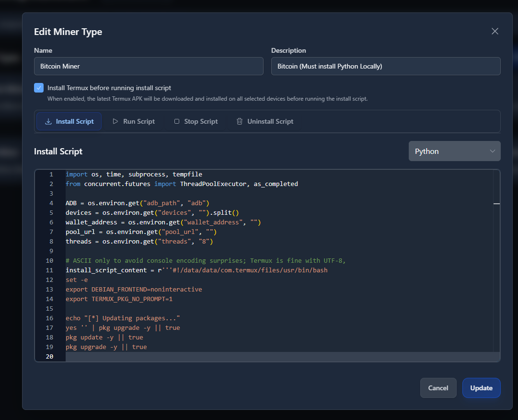This screenshot has width=518, height=420.
Task: Uncheck Install Termux before running install script
Action: click(x=39, y=88)
